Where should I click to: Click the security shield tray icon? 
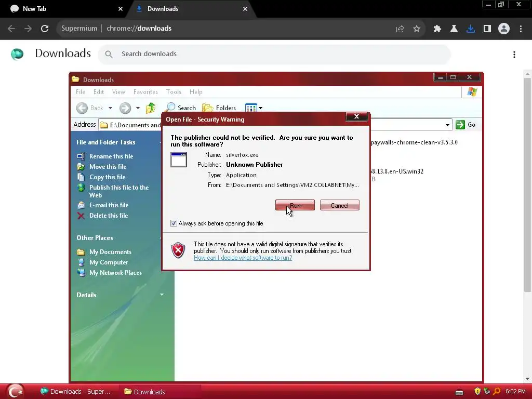tap(477, 391)
